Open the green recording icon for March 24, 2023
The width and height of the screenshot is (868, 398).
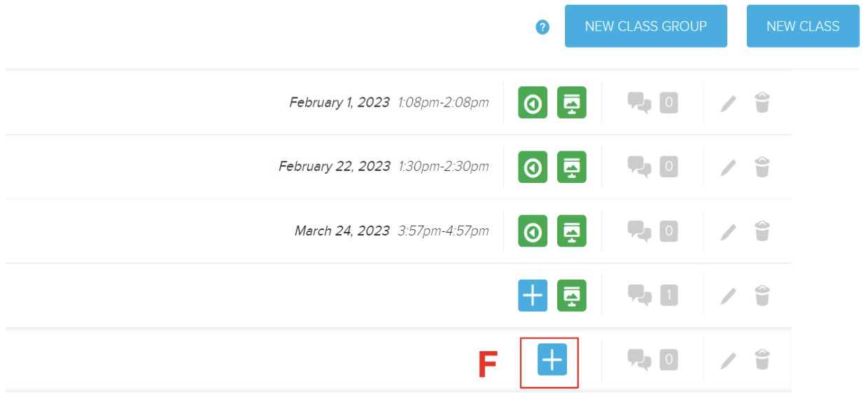coord(533,231)
